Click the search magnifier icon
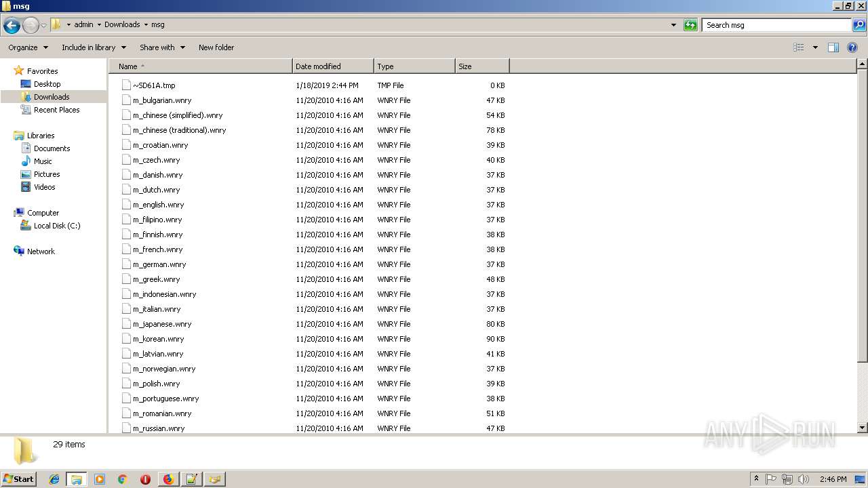 [859, 25]
